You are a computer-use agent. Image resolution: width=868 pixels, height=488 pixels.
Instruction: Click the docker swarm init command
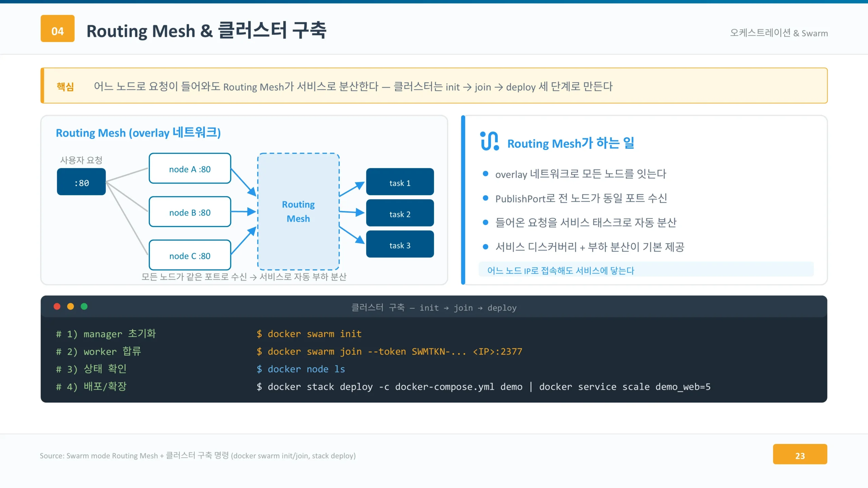pyautogui.click(x=309, y=334)
